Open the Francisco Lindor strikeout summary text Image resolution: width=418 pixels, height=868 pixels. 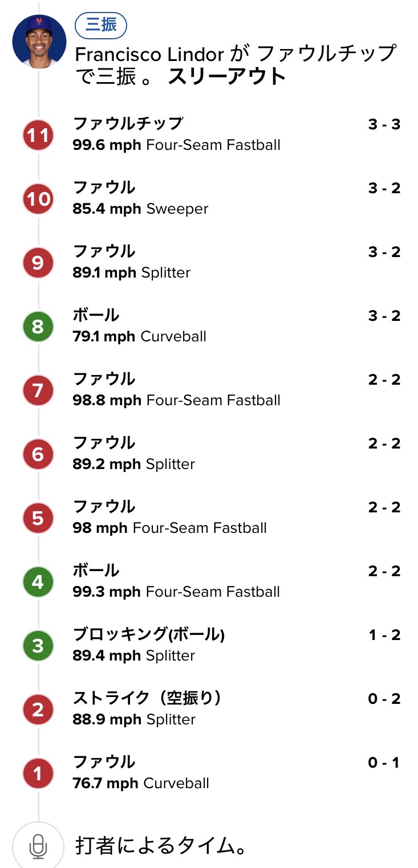pyautogui.click(x=235, y=64)
